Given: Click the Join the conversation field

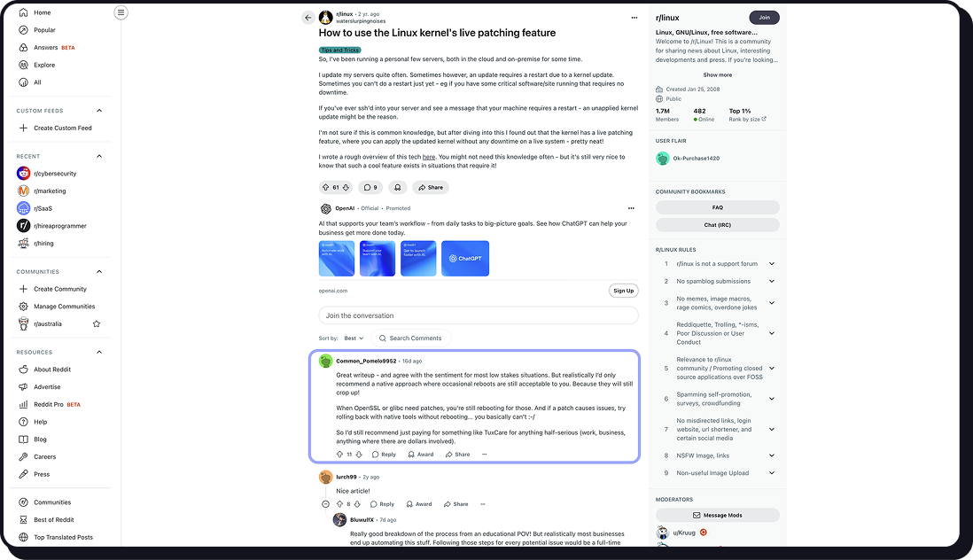Looking at the screenshot, I should 478,315.
